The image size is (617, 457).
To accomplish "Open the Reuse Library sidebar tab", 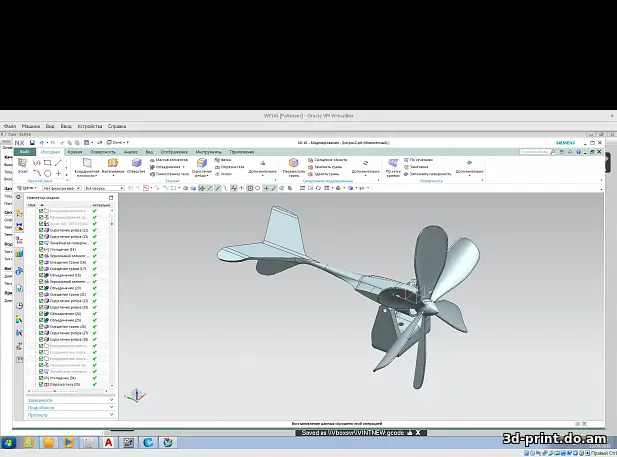I will click(x=19, y=254).
